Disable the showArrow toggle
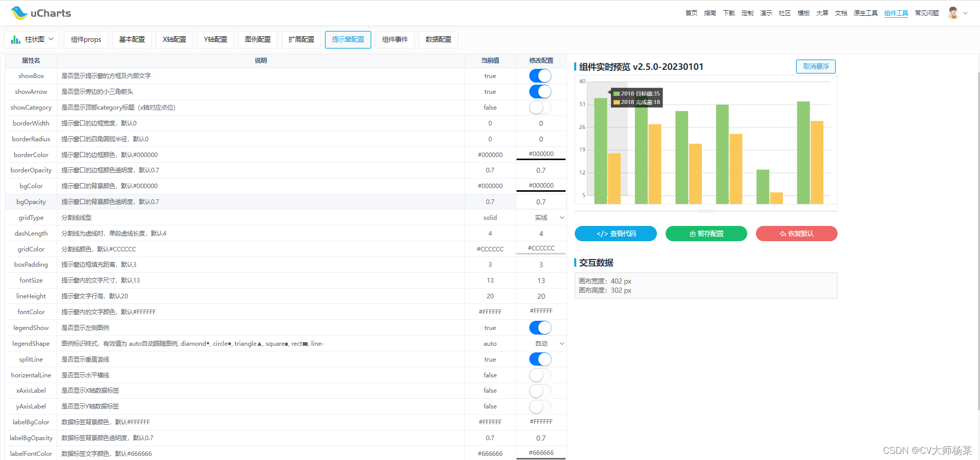This screenshot has height=460, width=980. click(540, 91)
